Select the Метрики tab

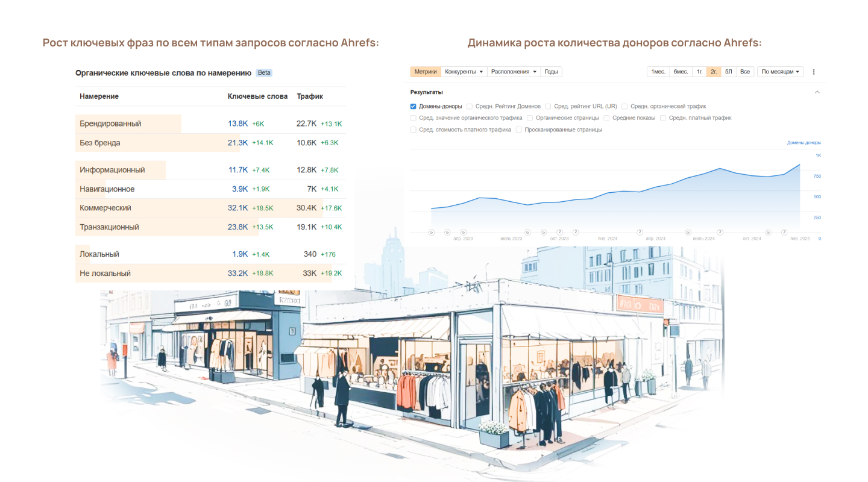point(426,72)
